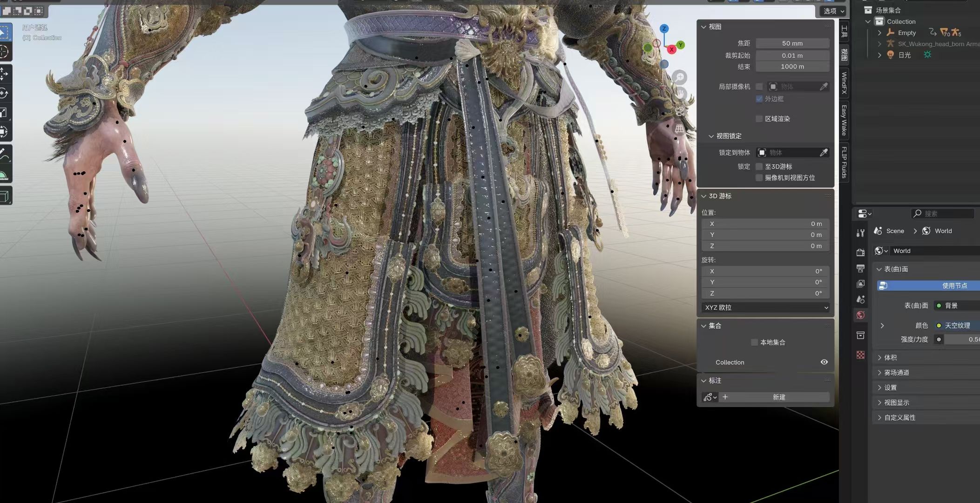Click the 使用节点 button
The height and width of the screenshot is (503, 980).
928,285
